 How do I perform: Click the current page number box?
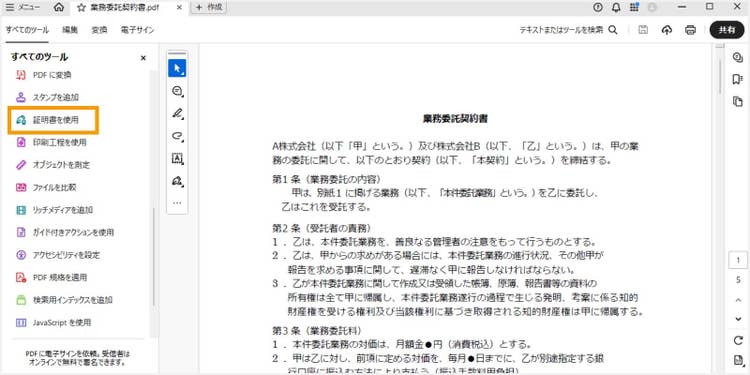[738, 261]
